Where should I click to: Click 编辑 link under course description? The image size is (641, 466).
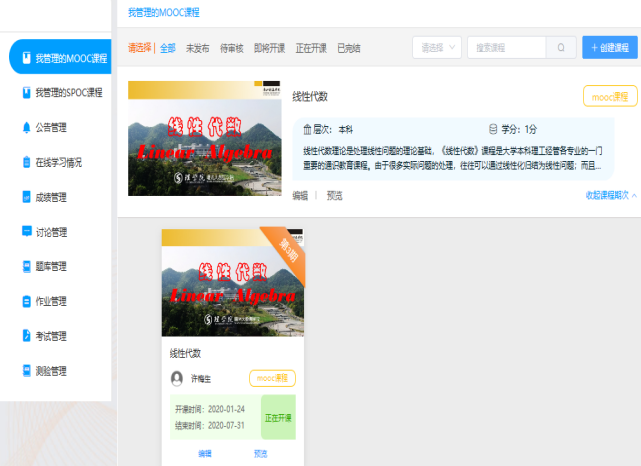300,196
